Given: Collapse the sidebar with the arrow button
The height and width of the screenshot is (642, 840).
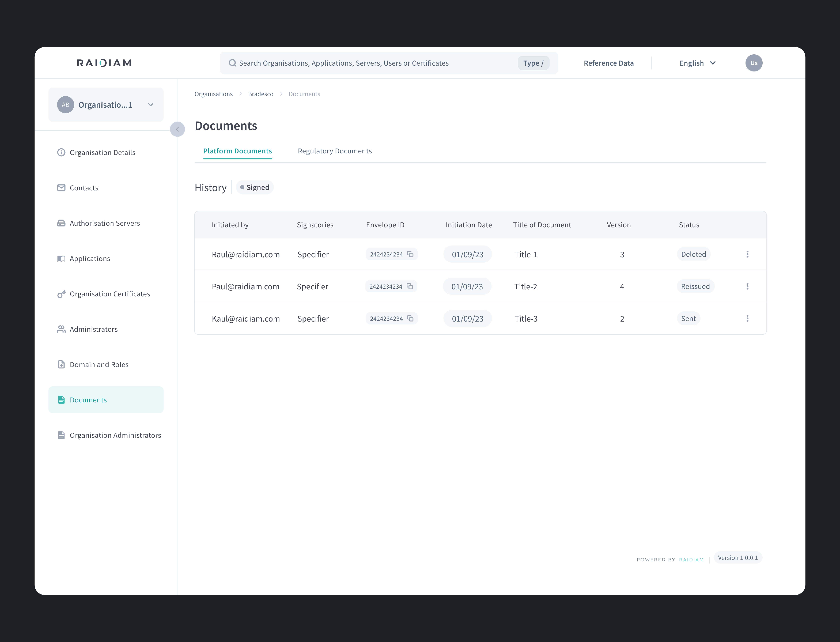Looking at the screenshot, I should (x=177, y=129).
